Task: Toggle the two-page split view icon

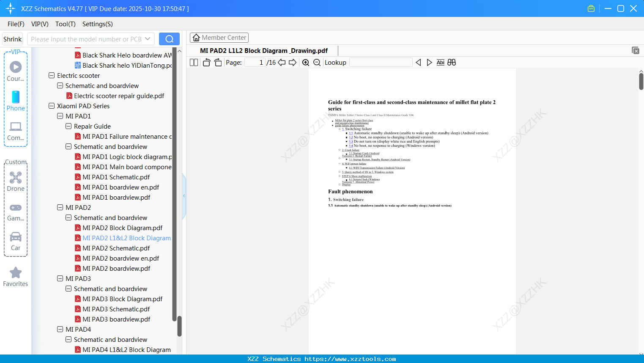Action: tap(194, 63)
